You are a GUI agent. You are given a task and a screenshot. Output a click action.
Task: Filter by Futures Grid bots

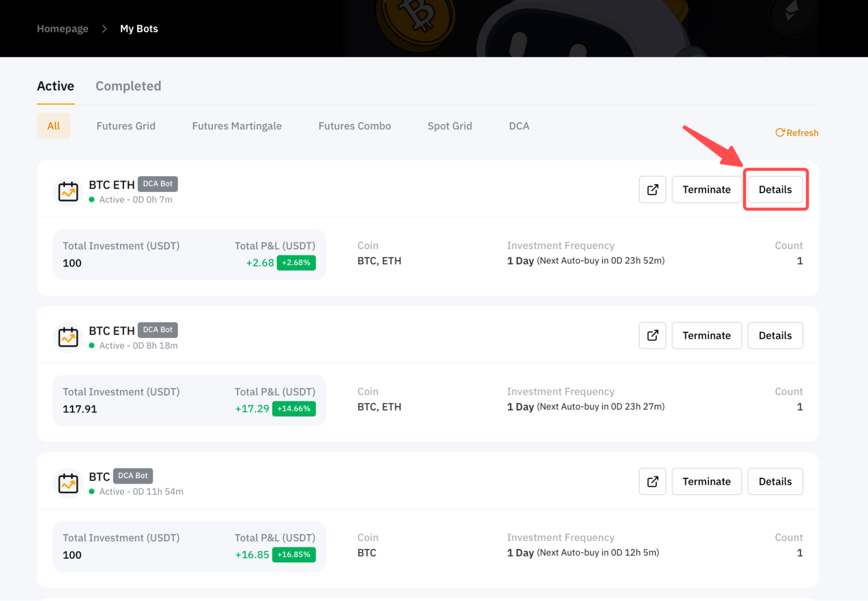click(126, 126)
